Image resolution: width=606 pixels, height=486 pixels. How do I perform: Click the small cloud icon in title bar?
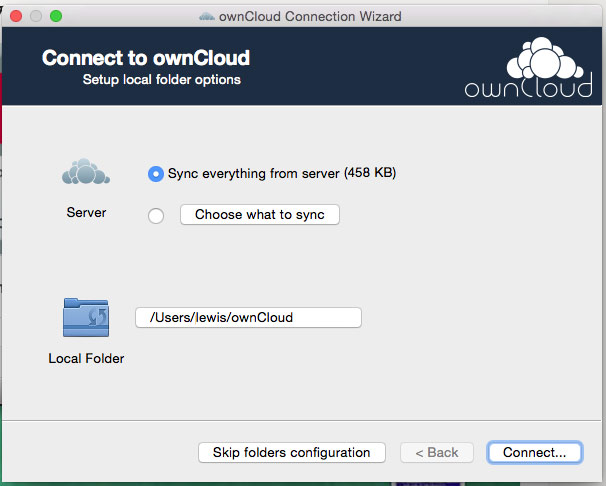coord(207,17)
